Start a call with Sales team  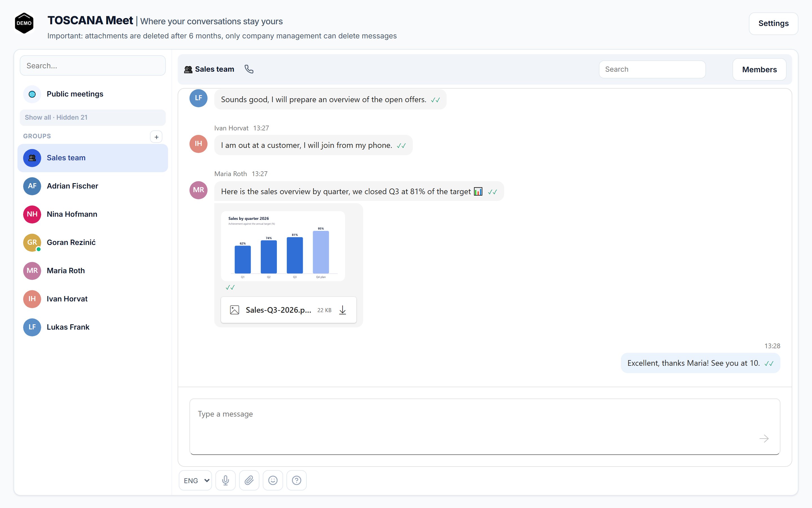(x=249, y=69)
